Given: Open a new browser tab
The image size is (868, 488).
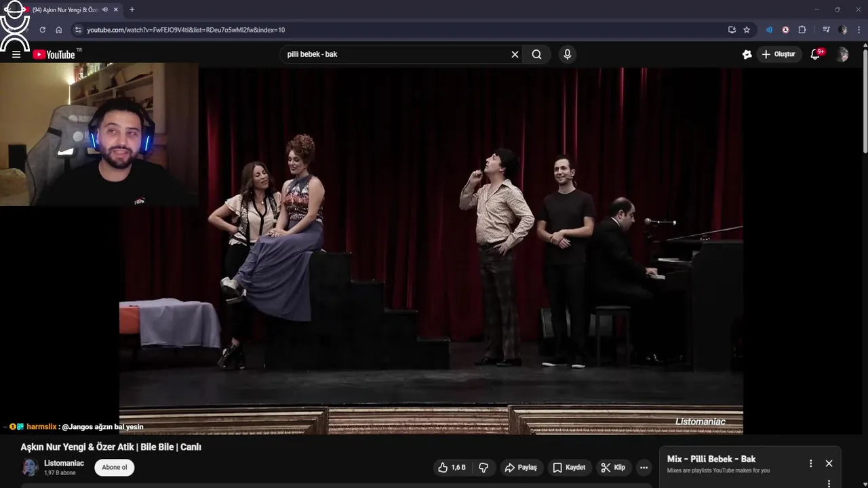Looking at the screenshot, I should tap(132, 9).
